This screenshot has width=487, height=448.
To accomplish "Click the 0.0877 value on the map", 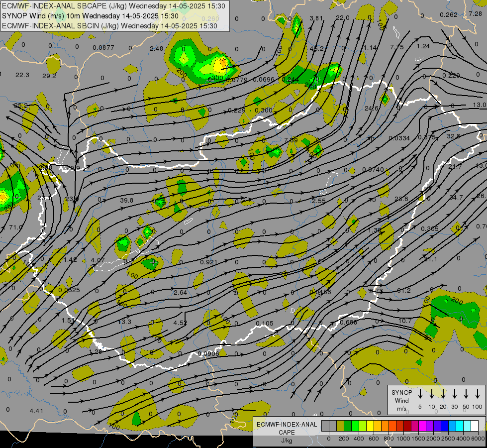I will pos(103,48).
